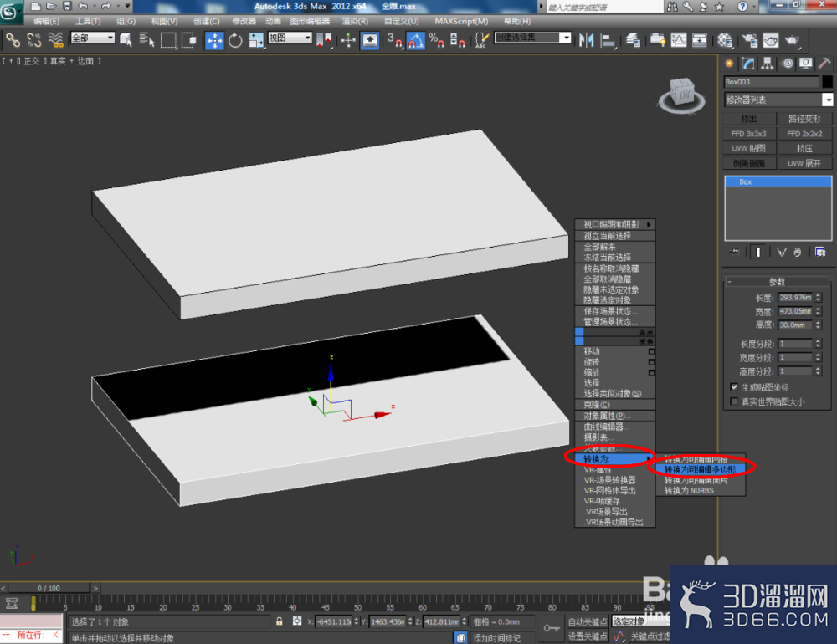Open the quick access toolbar dropdown arrow

click(x=127, y=6)
